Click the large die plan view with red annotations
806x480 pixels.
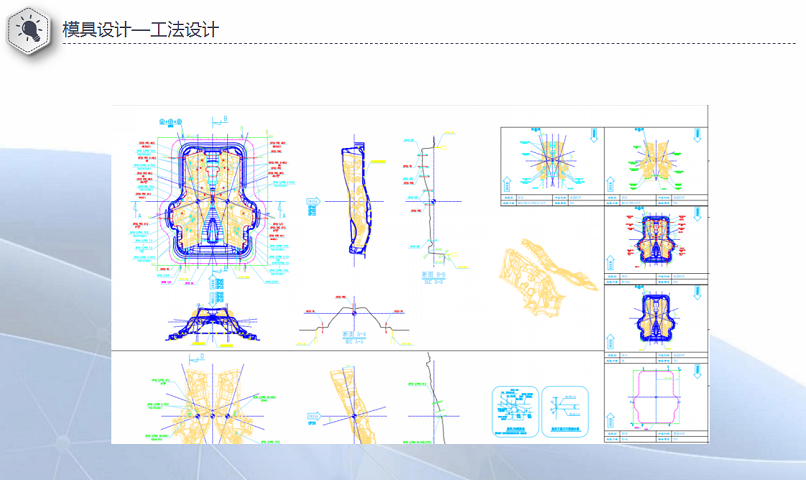216,205
